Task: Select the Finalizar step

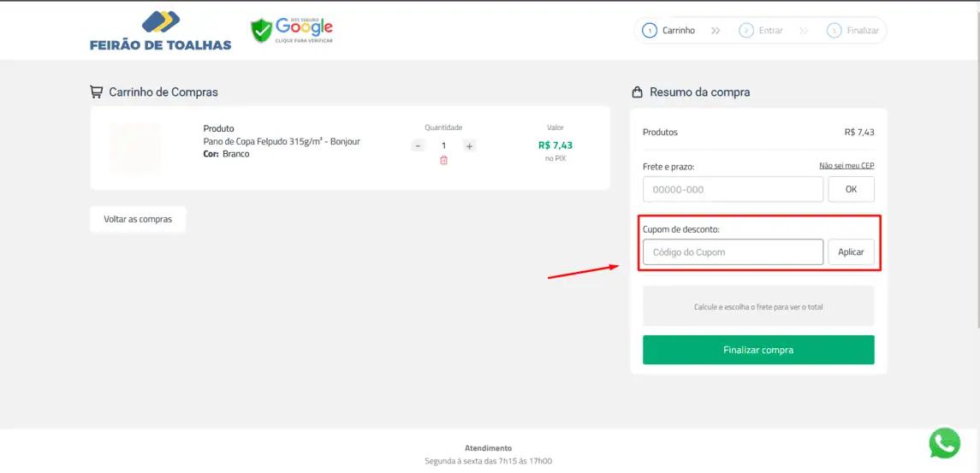Action: pyautogui.click(x=853, y=30)
